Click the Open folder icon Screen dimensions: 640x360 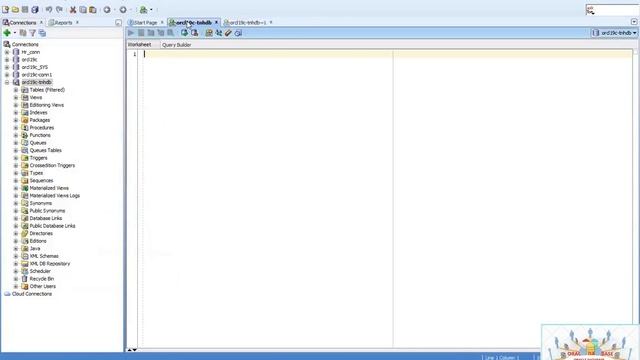pyautogui.click(x=15, y=9)
